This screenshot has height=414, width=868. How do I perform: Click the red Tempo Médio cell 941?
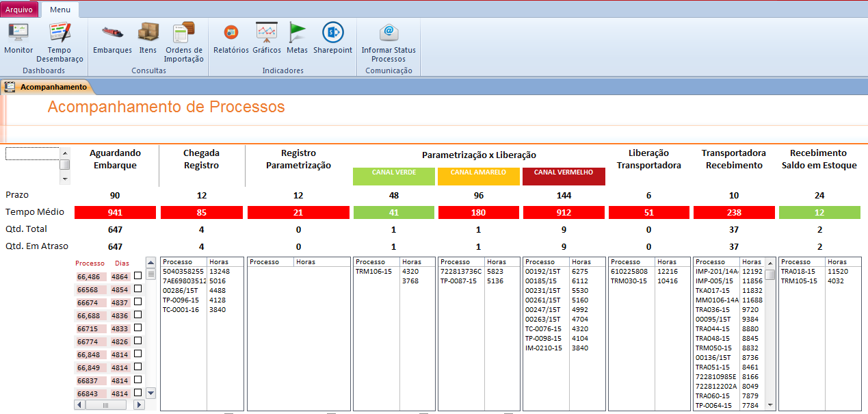point(115,212)
